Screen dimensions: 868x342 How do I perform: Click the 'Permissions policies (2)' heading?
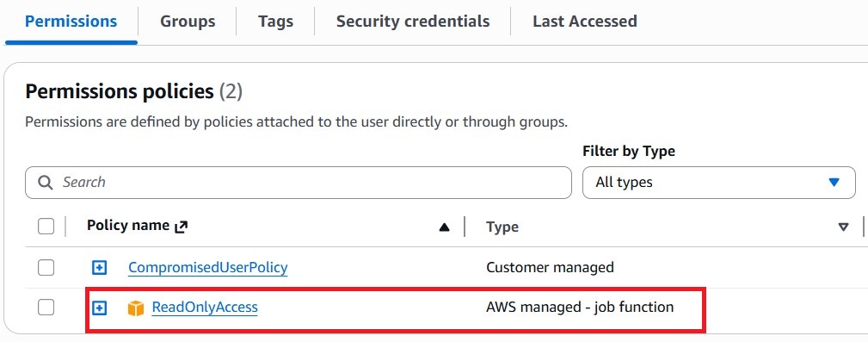tap(134, 91)
